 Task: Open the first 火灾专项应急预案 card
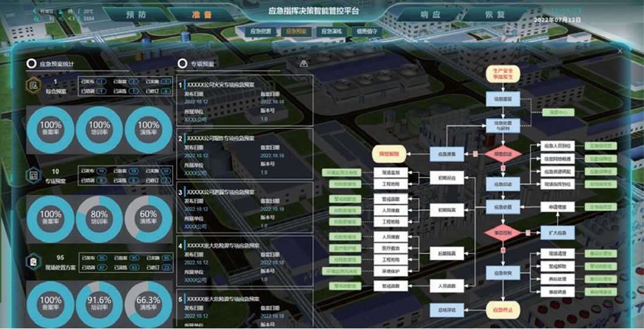coord(245,100)
